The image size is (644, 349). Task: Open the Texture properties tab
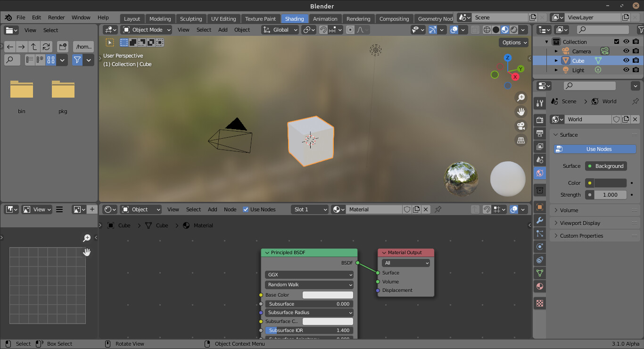click(x=540, y=303)
